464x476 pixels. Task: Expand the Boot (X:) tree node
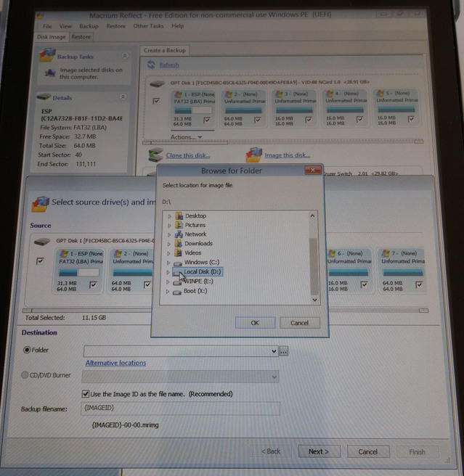click(x=168, y=292)
